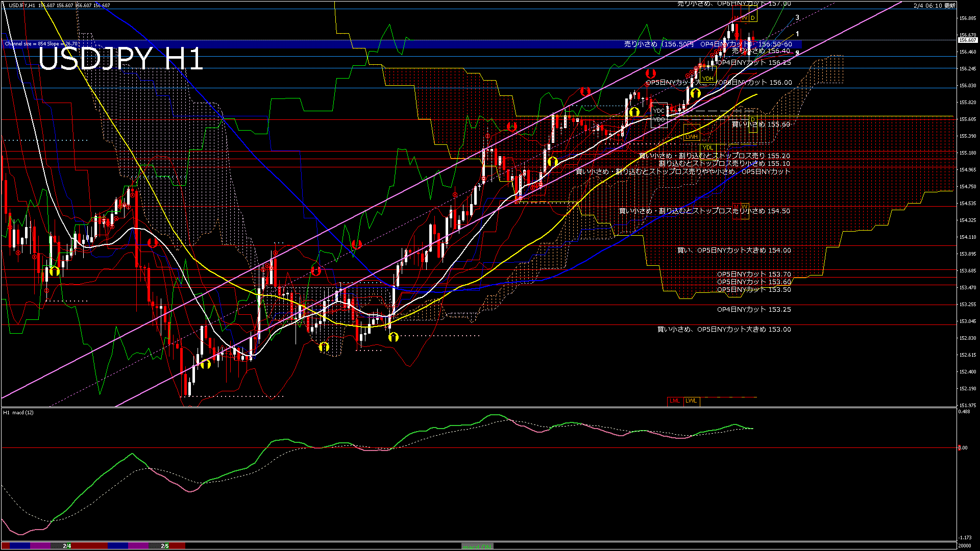Click the Channel size Slope info label

41,44
